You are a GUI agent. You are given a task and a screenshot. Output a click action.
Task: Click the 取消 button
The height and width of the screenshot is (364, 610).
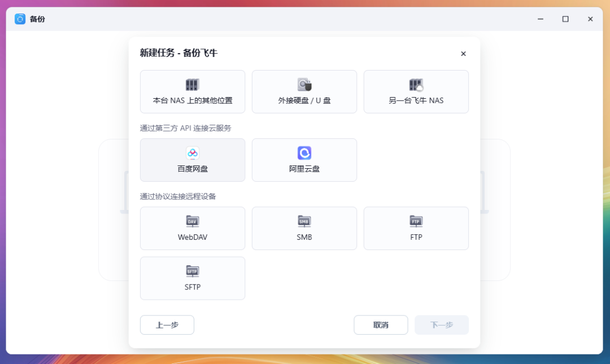tap(381, 324)
